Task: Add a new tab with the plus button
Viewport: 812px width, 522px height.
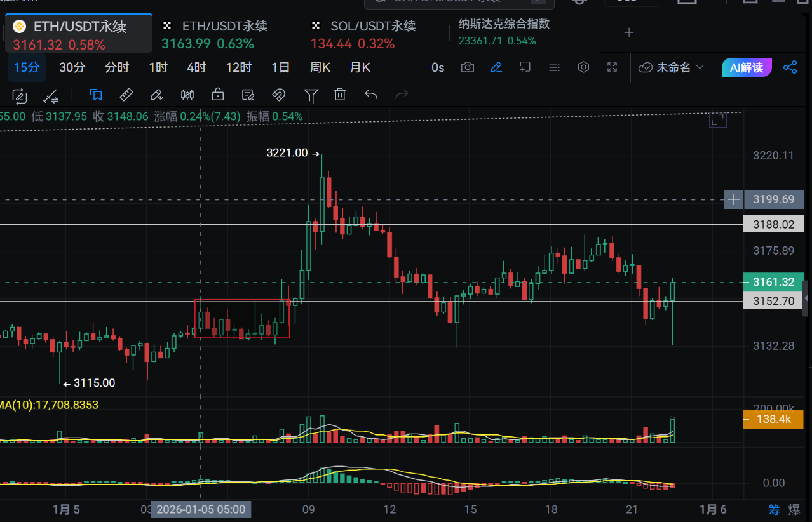Action: (x=628, y=32)
